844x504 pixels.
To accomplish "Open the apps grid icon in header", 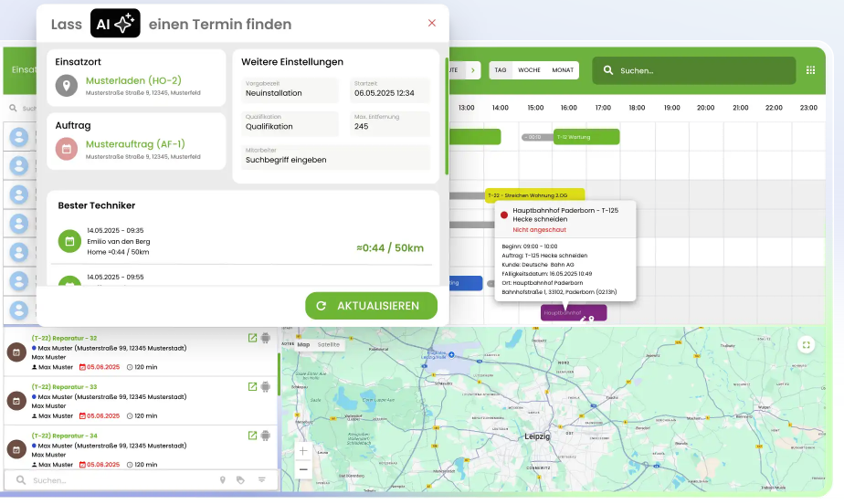I will (810, 70).
